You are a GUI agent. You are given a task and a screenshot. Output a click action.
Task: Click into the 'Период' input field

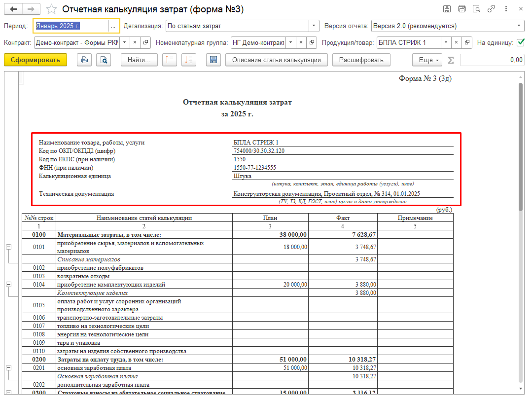[70, 26]
